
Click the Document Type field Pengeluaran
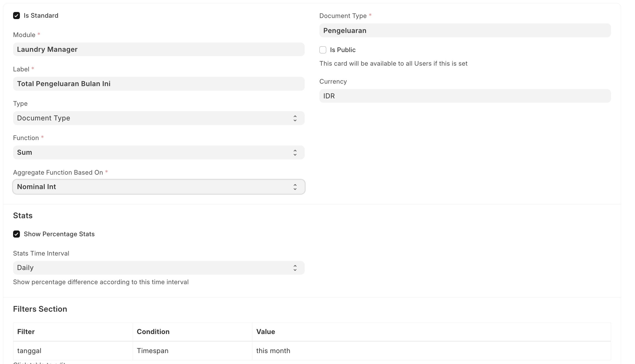click(x=465, y=31)
